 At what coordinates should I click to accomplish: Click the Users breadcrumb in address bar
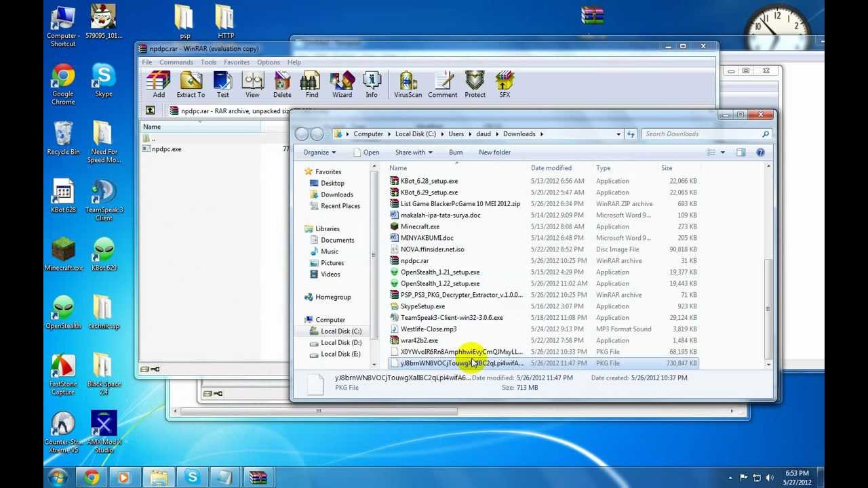[456, 134]
